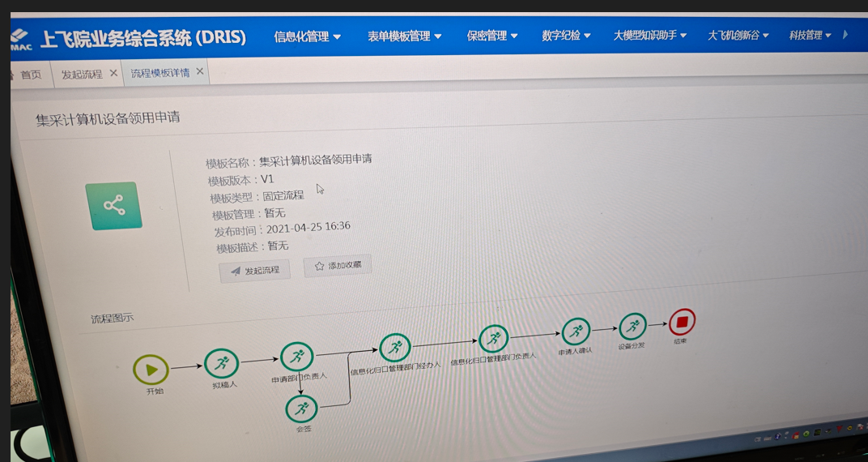This screenshot has width=868, height=462.
Task: Click the 添加收藏 favorite button
Action: (x=338, y=266)
